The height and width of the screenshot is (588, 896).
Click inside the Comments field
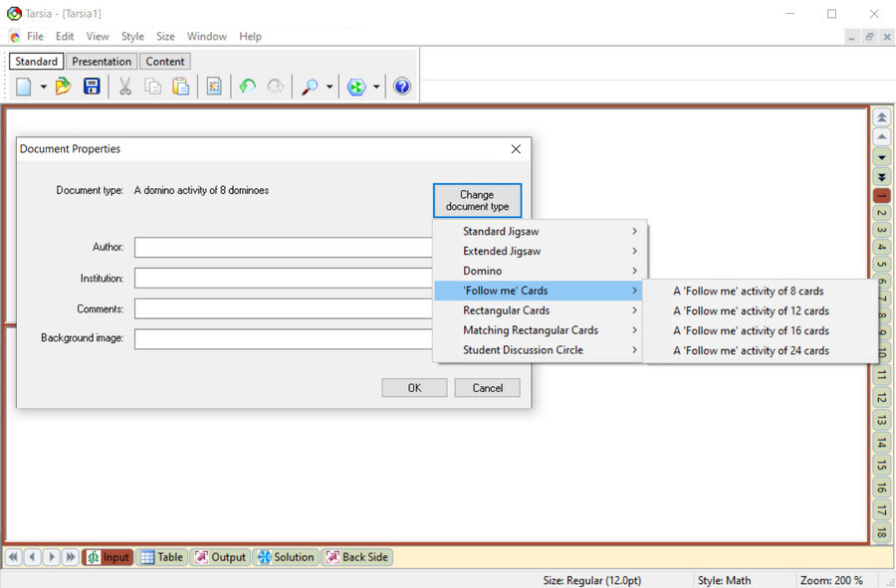pyautogui.click(x=283, y=308)
